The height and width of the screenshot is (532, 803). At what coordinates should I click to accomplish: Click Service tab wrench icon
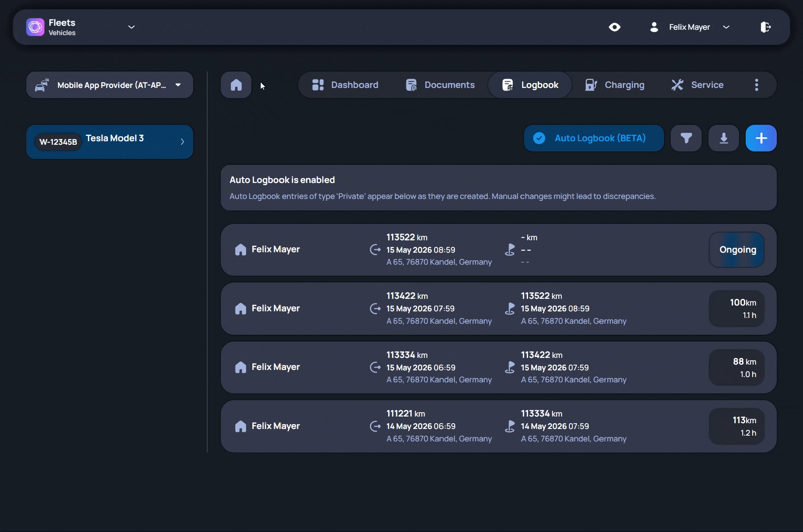tap(677, 85)
